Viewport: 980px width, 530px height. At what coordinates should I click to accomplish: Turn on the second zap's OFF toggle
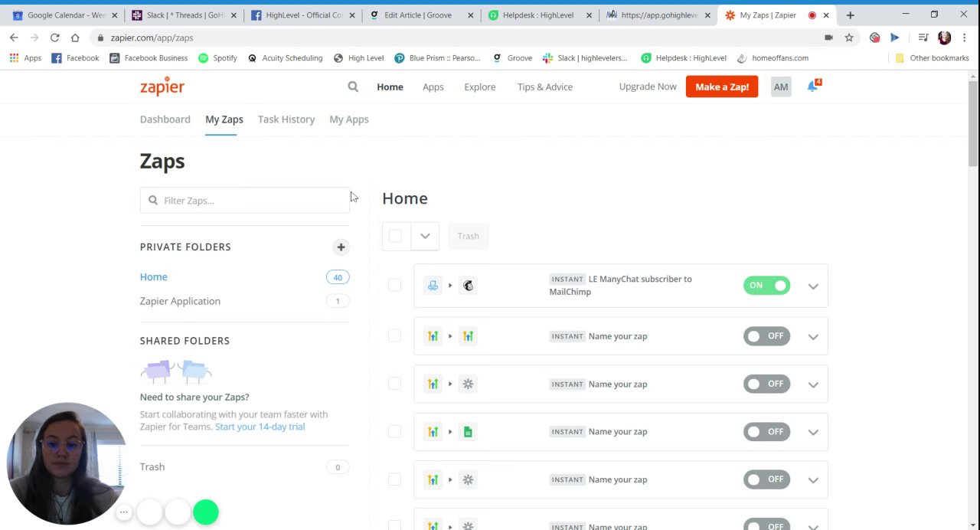[766, 336]
